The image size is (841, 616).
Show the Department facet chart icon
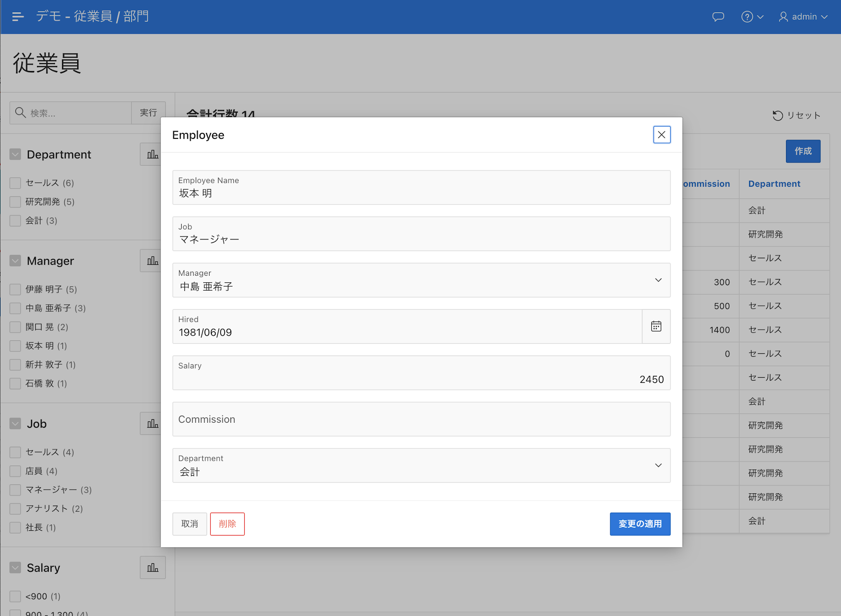[x=152, y=154]
